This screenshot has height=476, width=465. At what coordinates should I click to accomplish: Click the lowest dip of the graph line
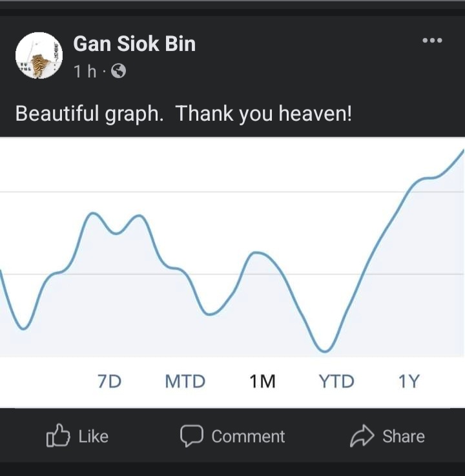(x=324, y=351)
